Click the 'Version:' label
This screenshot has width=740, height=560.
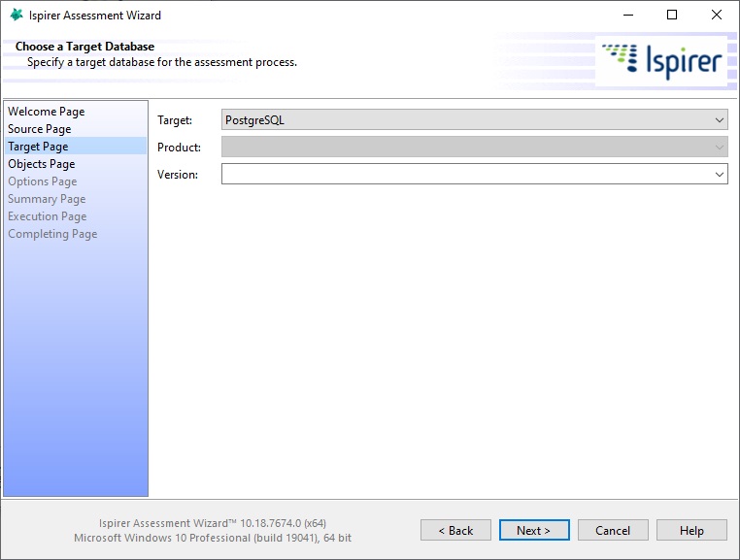point(178,175)
